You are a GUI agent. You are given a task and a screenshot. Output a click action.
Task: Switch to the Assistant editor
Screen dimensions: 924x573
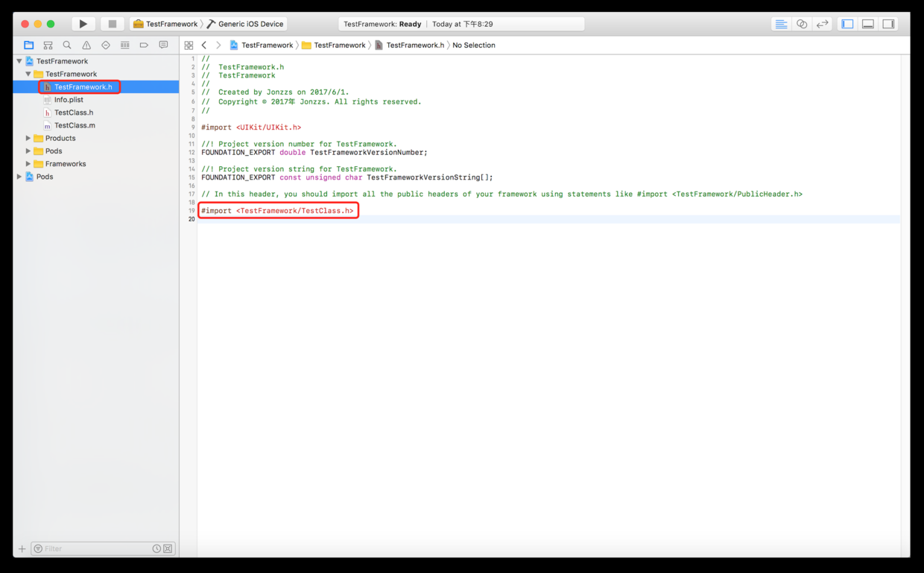tap(802, 24)
